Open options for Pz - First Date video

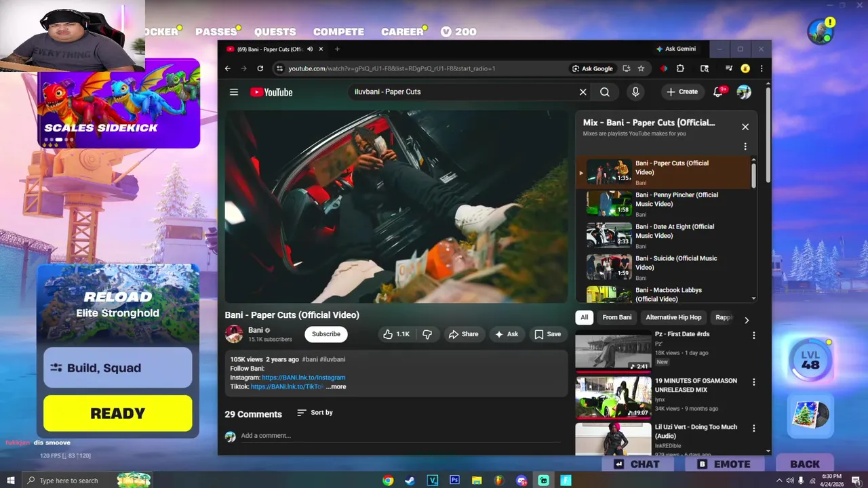tap(753, 335)
